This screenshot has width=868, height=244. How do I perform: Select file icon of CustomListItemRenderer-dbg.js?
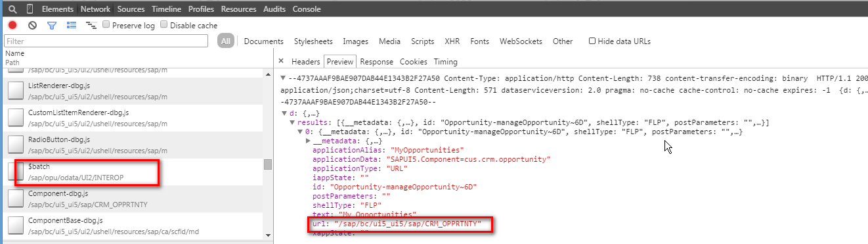pyautogui.click(x=15, y=118)
